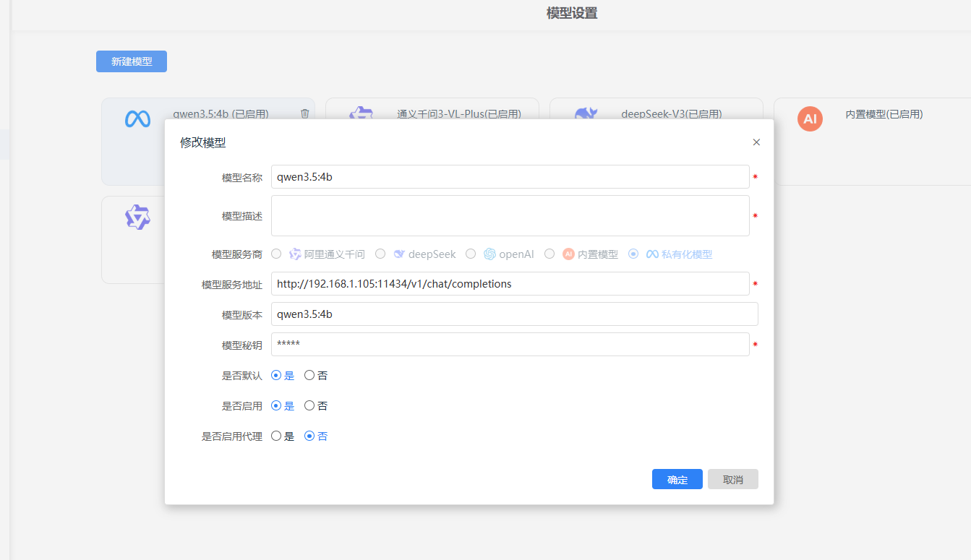This screenshot has width=971, height=560.
Task: Choose openAI provider radio button
Action: point(471,254)
